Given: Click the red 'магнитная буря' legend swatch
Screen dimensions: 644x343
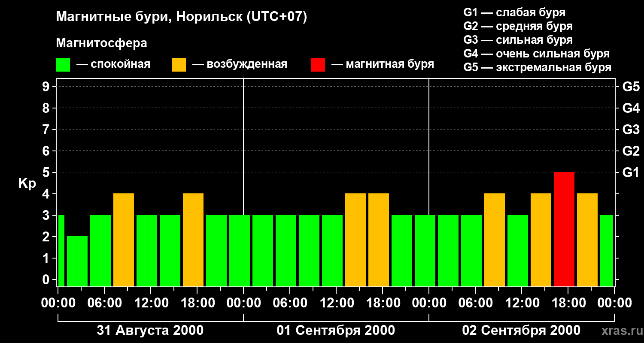Looking at the screenshot, I should pyautogui.click(x=318, y=65).
